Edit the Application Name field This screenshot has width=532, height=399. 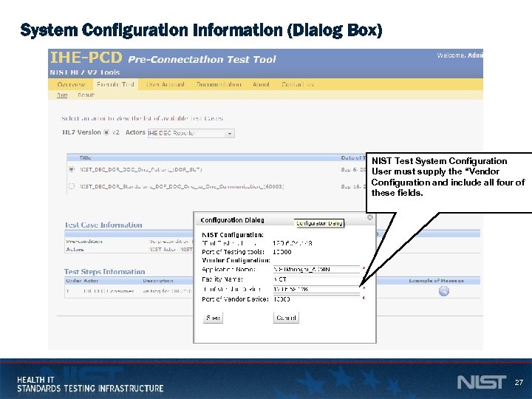[316, 270]
